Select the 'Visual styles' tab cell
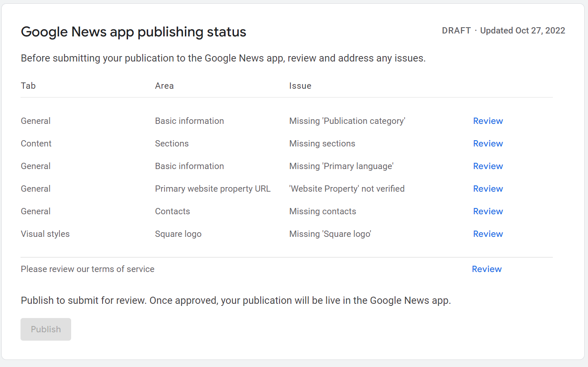Screen dimensions: 588x367 (x=45, y=234)
